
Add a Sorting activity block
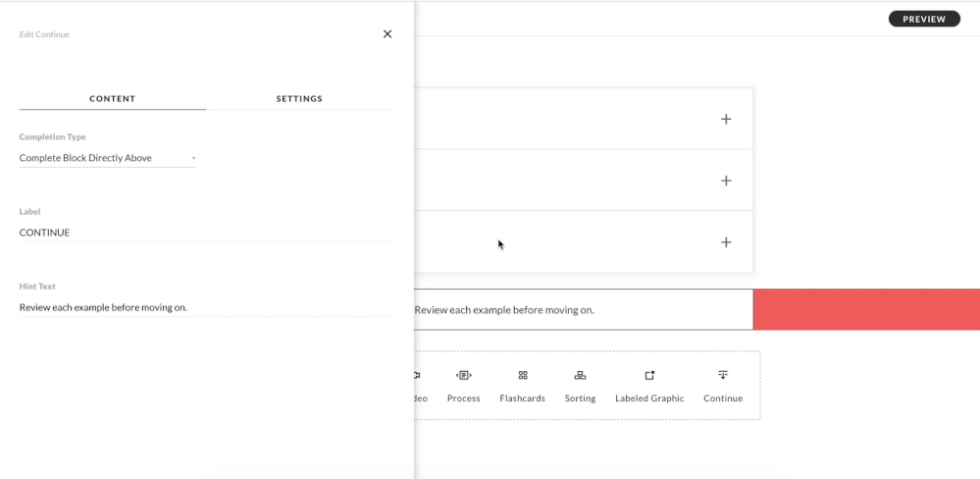(x=580, y=386)
